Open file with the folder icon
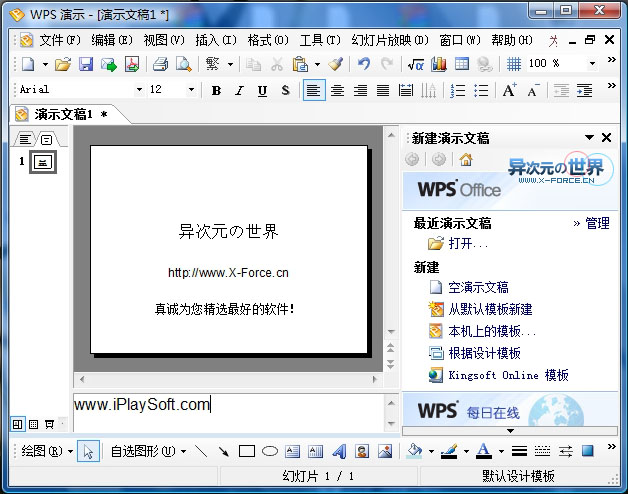This screenshot has width=628, height=494. coord(63,64)
